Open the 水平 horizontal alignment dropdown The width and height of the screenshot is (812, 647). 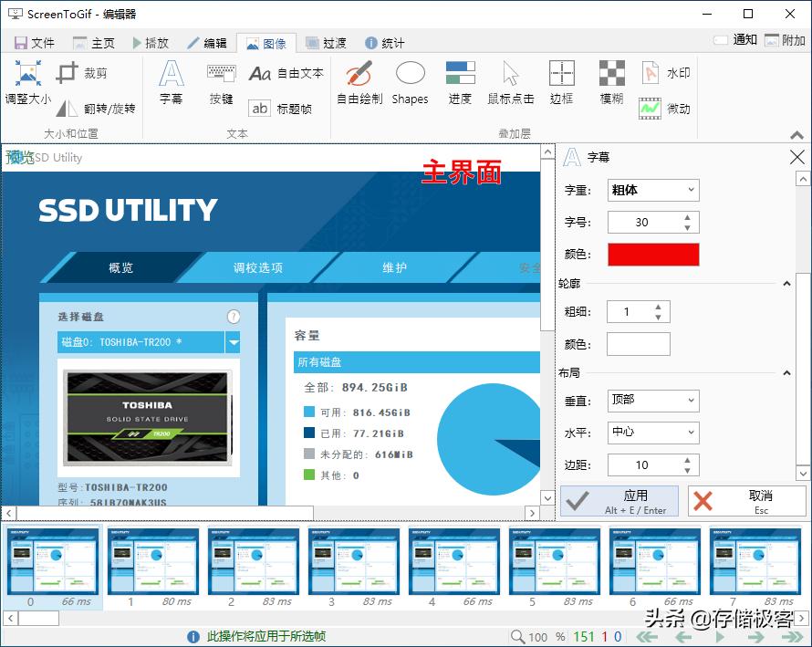(x=652, y=433)
